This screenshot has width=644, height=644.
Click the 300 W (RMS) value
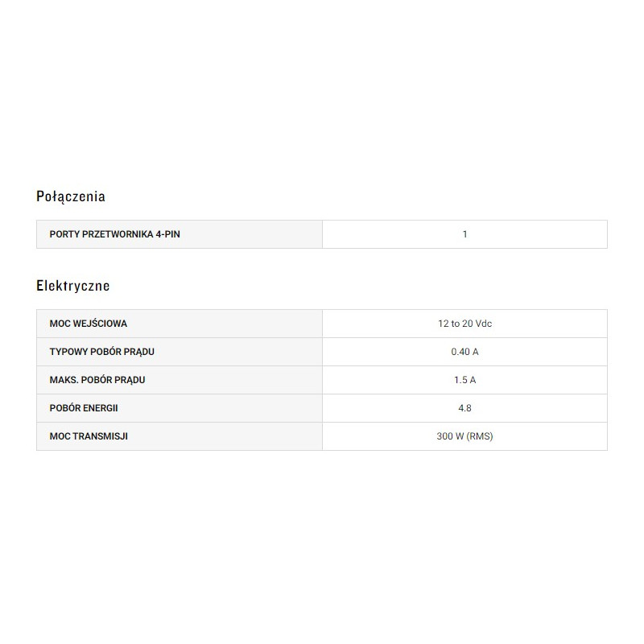(x=464, y=436)
